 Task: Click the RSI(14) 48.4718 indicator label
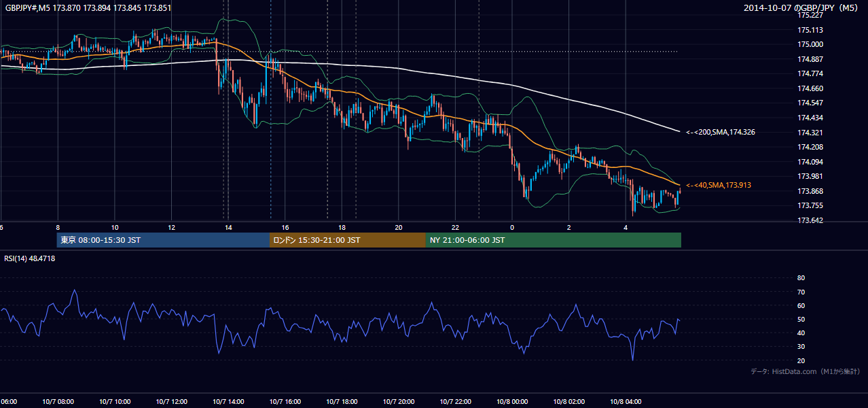coord(30,258)
